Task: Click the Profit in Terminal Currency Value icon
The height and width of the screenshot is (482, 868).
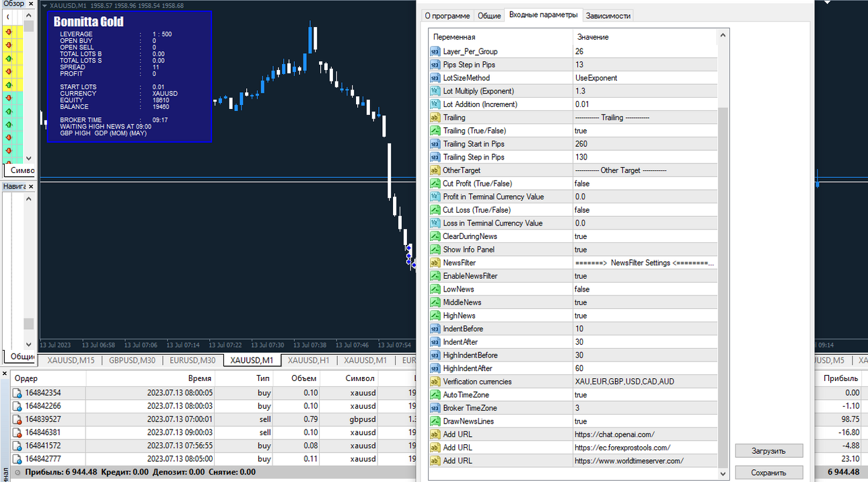Action: [x=435, y=197]
